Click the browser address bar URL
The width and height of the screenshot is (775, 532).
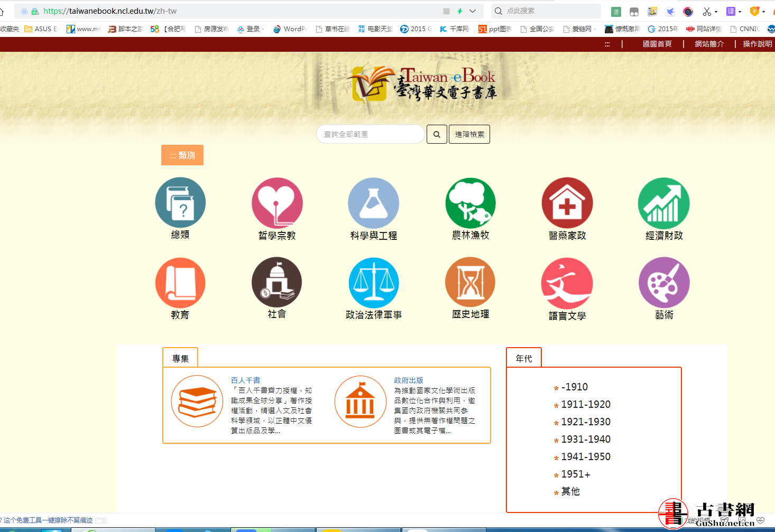point(110,11)
